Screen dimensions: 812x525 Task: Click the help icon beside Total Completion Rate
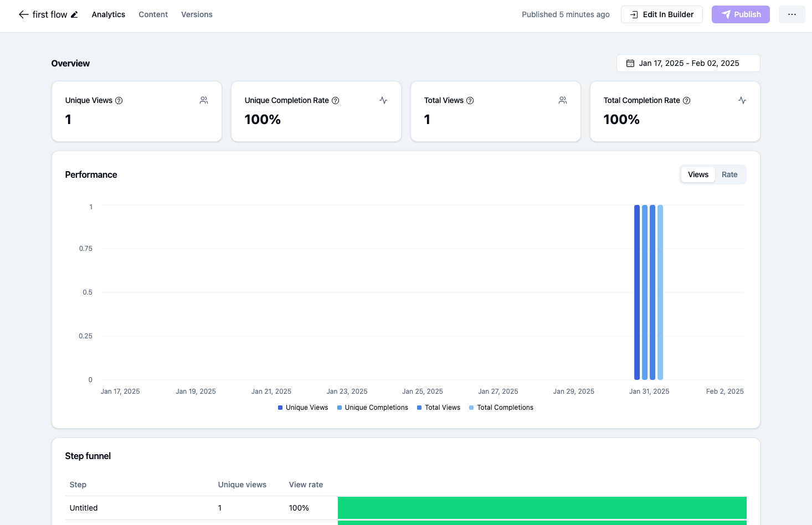pyautogui.click(x=686, y=100)
